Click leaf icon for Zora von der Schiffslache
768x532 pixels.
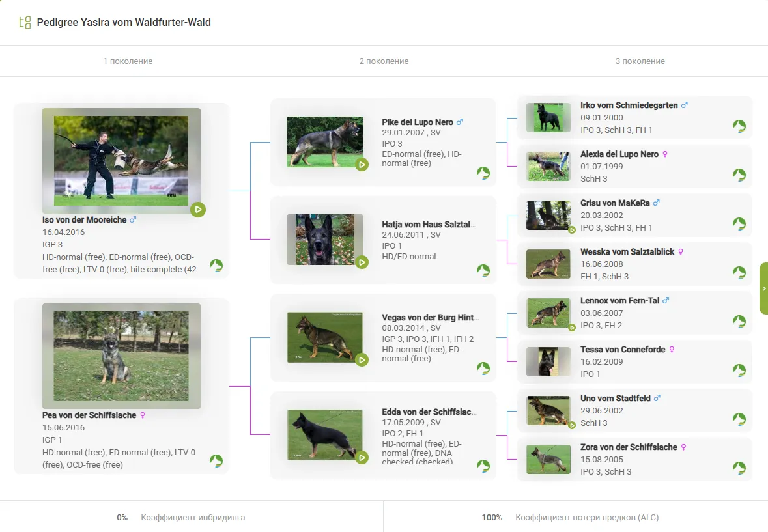coord(739,468)
